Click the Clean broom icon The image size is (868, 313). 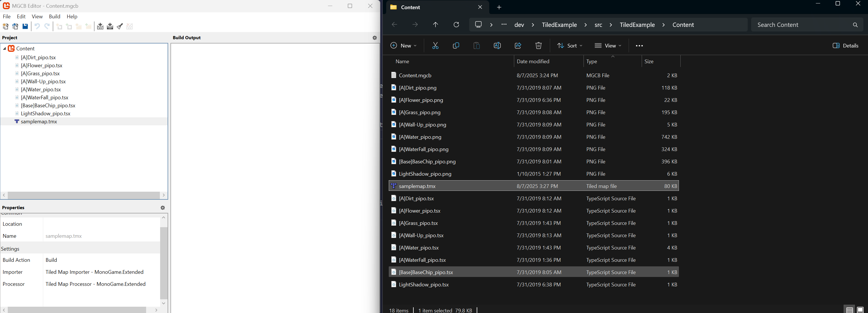[120, 27]
